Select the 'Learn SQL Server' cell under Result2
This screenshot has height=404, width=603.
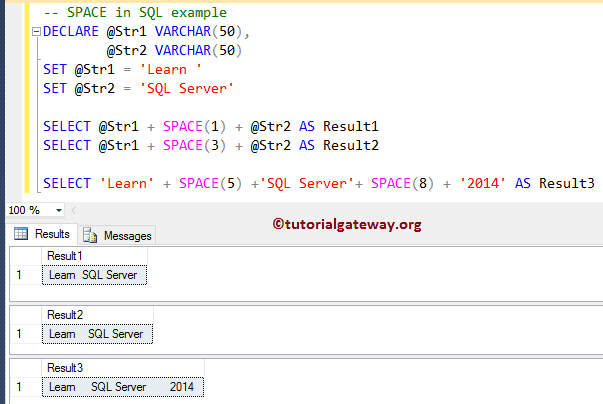(97, 334)
